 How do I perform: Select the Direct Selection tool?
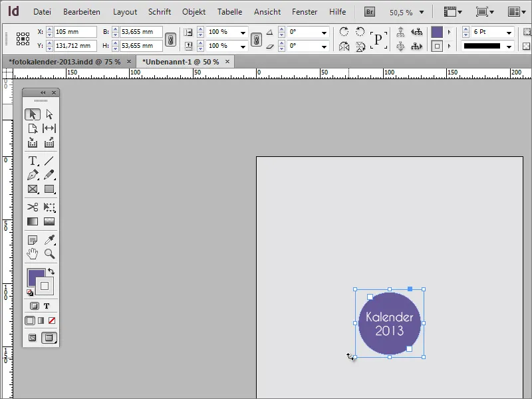coord(49,114)
